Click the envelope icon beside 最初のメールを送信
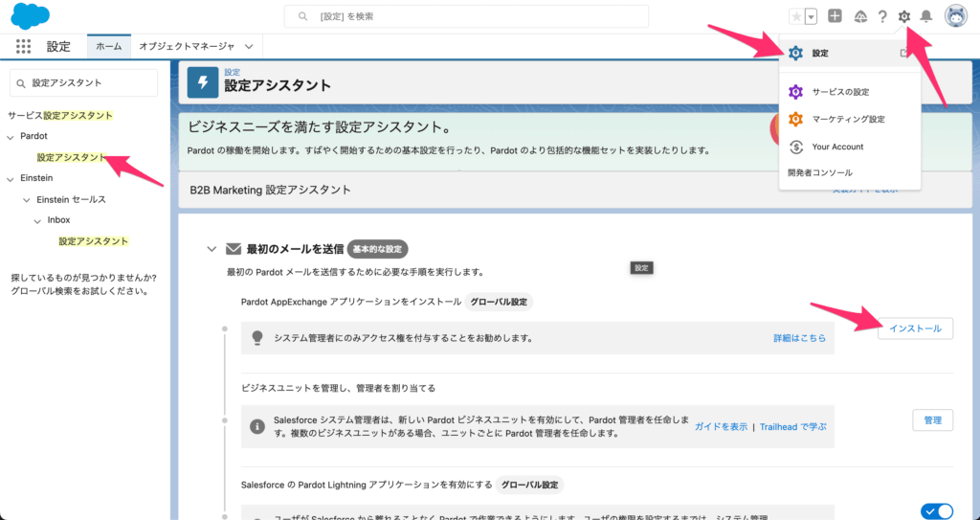Screen dimensions: 980x520 (234, 249)
